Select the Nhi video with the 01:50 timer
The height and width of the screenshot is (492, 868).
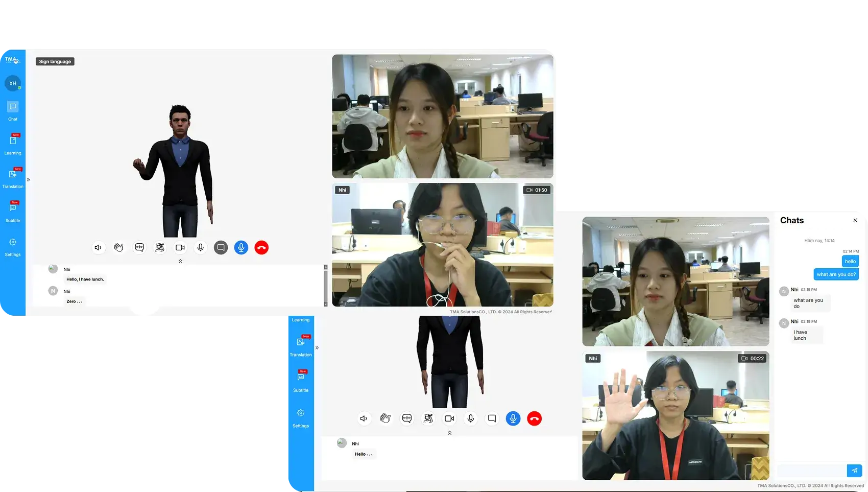(x=443, y=245)
